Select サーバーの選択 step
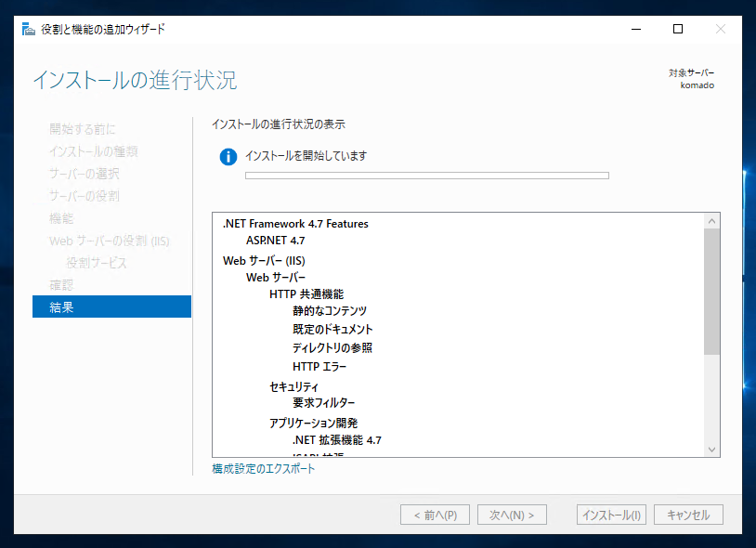 (85, 174)
